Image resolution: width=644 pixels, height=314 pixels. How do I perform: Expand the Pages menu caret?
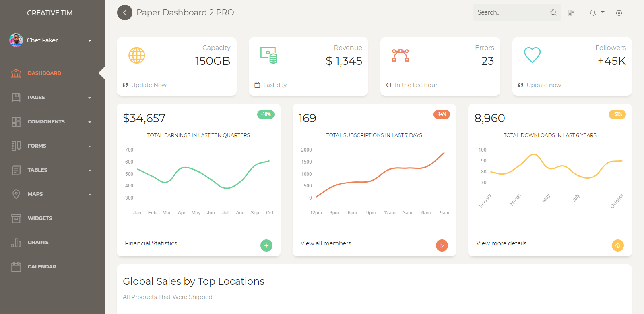(90, 98)
